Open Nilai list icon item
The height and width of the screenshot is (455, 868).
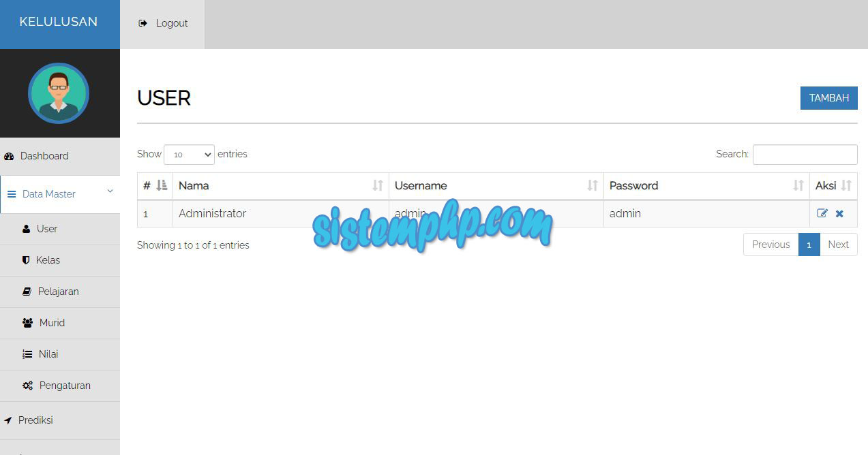[x=48, y=354]
